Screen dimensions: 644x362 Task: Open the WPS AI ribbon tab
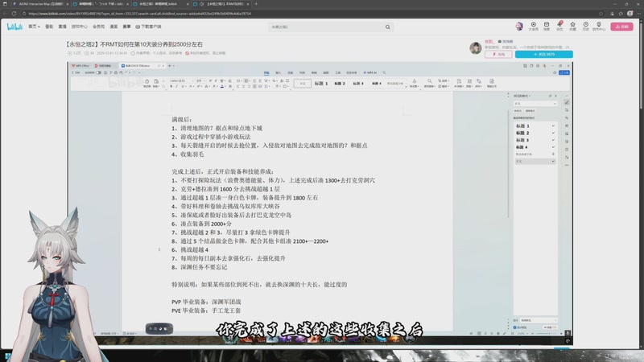click(370, 72)
